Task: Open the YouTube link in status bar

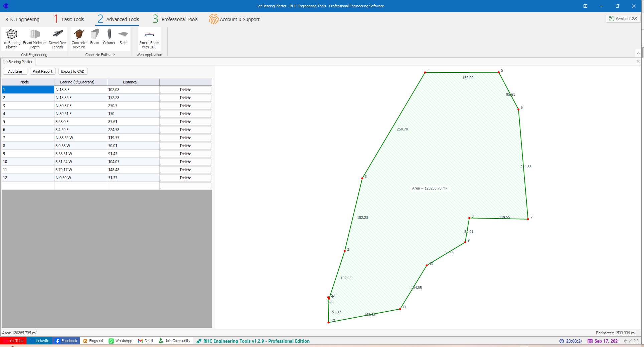Action: coord(13,341)
